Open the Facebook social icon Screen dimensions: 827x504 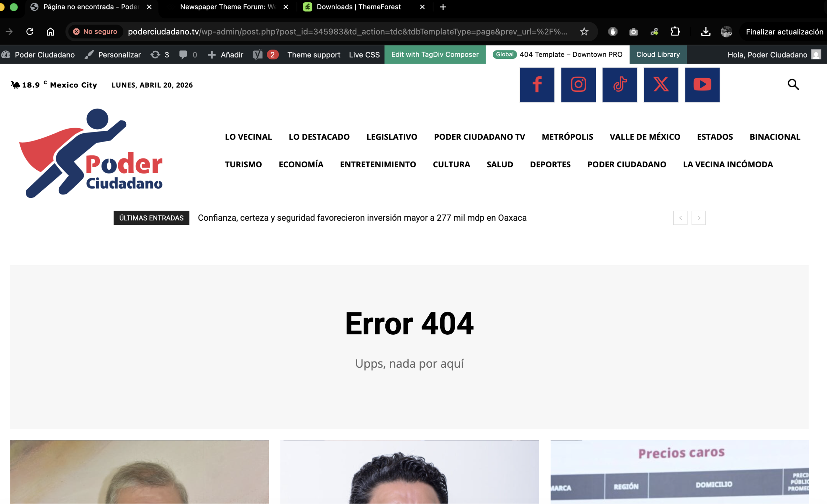point(537,85)
